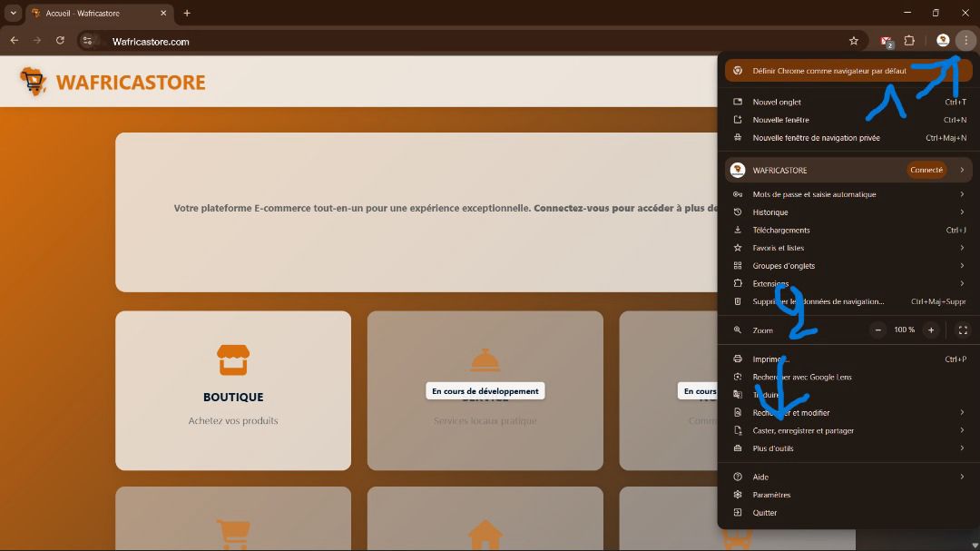This screenshot has height=551, width=980.
Task: Click the fullscreen icon next to zoom
Action: (963, 330)
